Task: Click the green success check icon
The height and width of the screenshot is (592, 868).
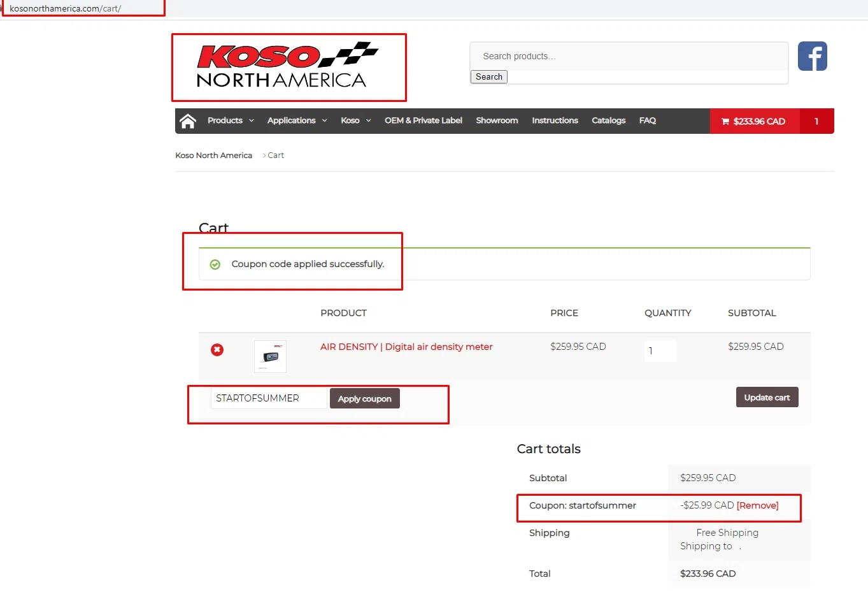Action: point(215,264)
